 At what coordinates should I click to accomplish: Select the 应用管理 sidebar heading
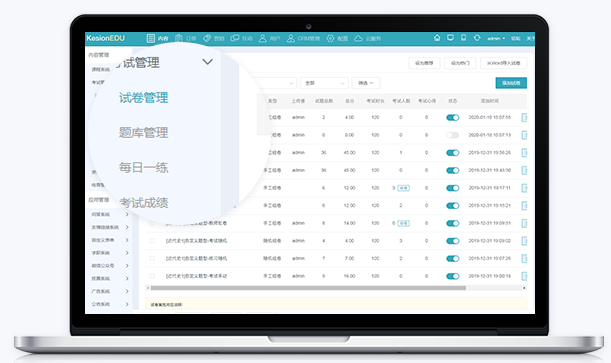pos(99,200)
